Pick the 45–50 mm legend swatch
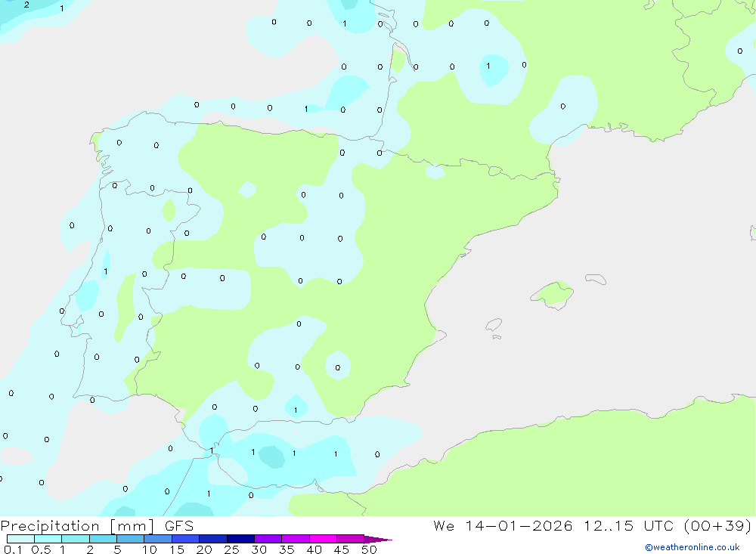Image resolution: width=756 pixels, height=554 pixels. [x=351, y=539]
